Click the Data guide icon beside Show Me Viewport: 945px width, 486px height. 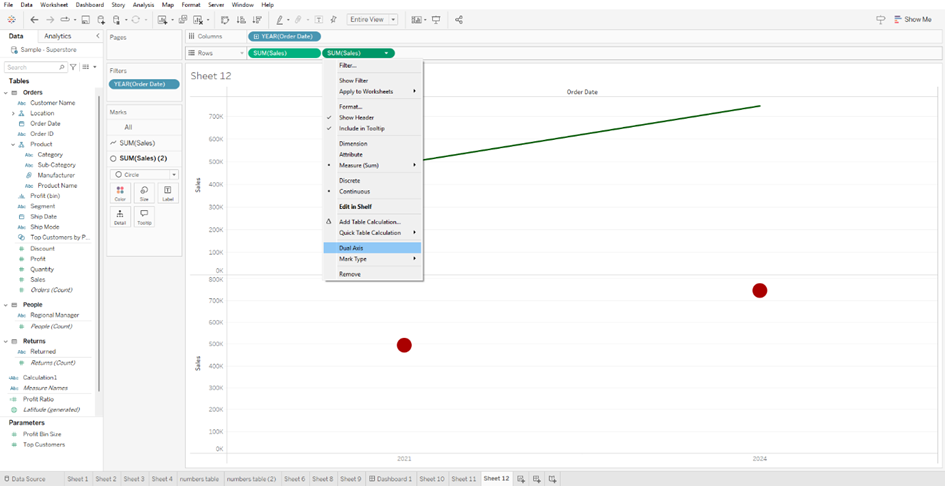click(881, 19)
